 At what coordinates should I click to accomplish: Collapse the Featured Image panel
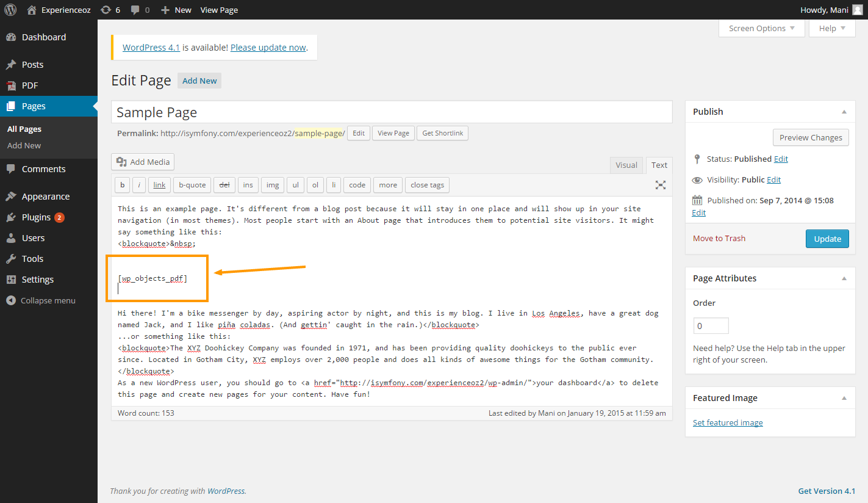pyautogui.click(x=844, y=398)
